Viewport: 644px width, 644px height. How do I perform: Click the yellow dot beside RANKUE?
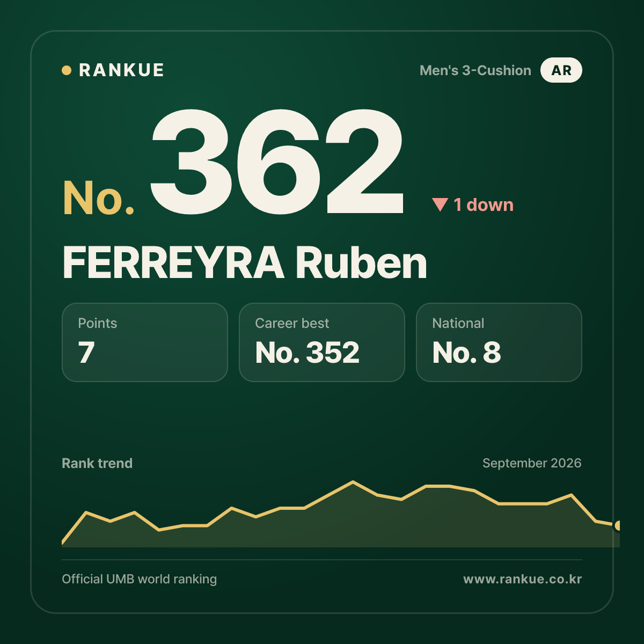(67, 70)
